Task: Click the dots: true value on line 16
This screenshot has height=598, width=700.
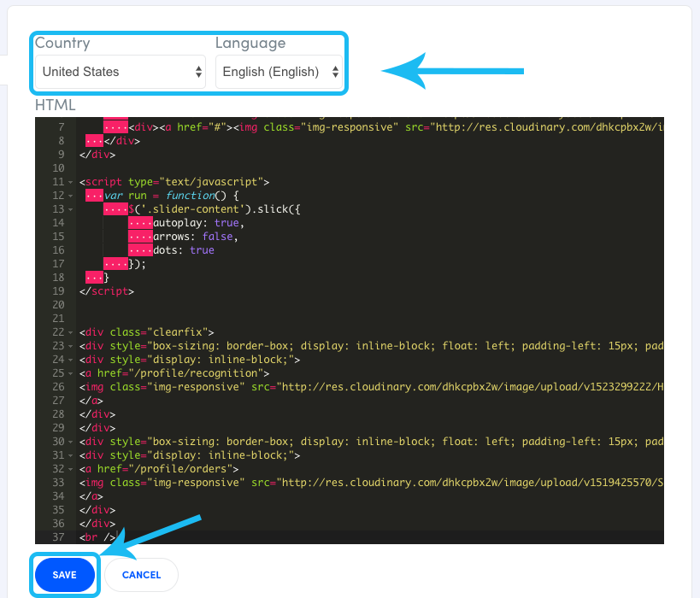Action: [200, 249]
